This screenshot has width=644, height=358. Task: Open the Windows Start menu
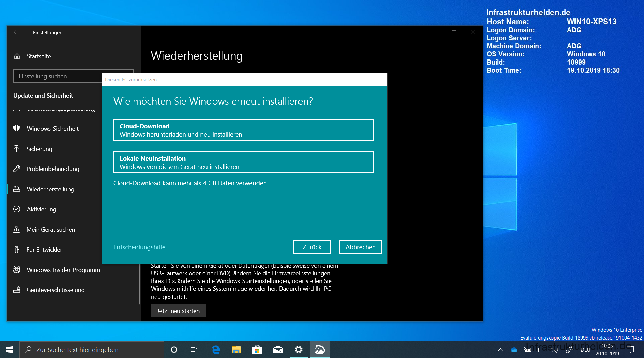point(9,350)
